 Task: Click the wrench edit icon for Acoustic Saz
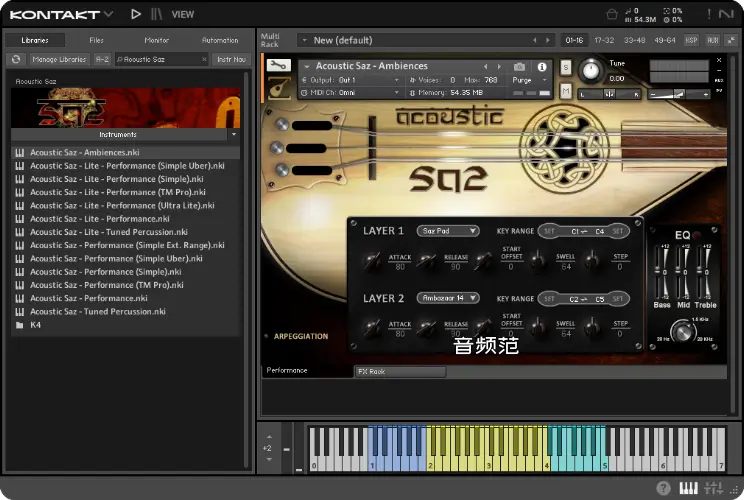(x=278, y=66)
